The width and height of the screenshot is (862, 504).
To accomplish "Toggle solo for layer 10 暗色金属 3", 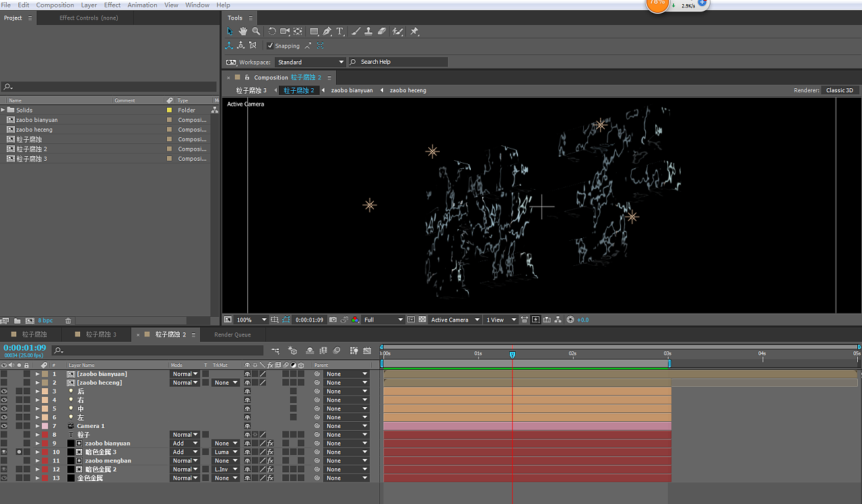I will point(19,452).
